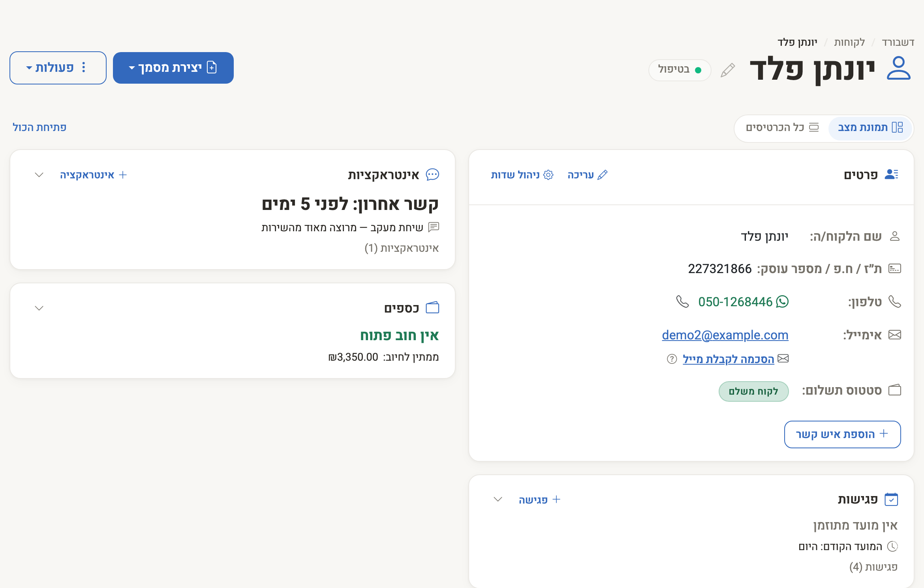Screen dimensions: 924x588
Task: Open the פעולות actions dropdown
Action: click(58, 68)
